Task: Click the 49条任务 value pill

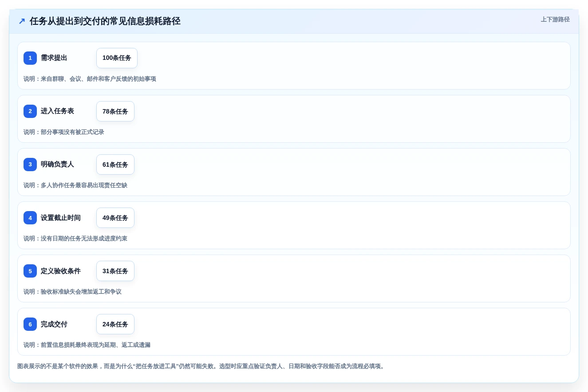Action: click(115, 218)
